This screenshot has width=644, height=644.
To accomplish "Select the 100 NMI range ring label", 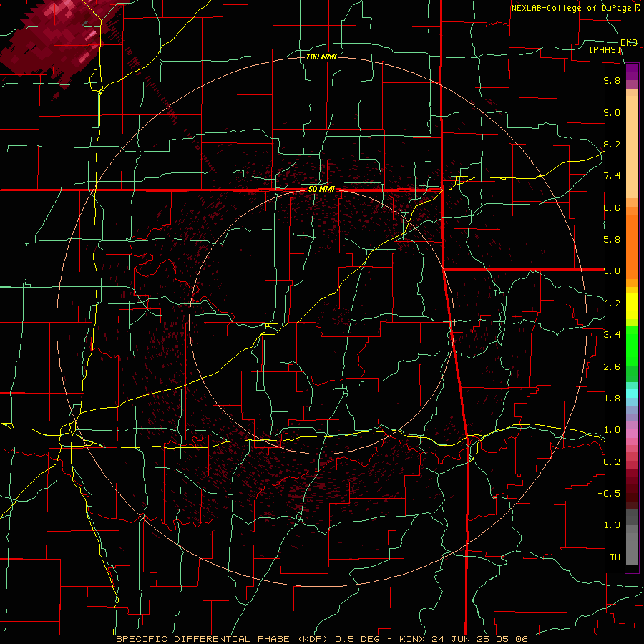I will [321, 57].
